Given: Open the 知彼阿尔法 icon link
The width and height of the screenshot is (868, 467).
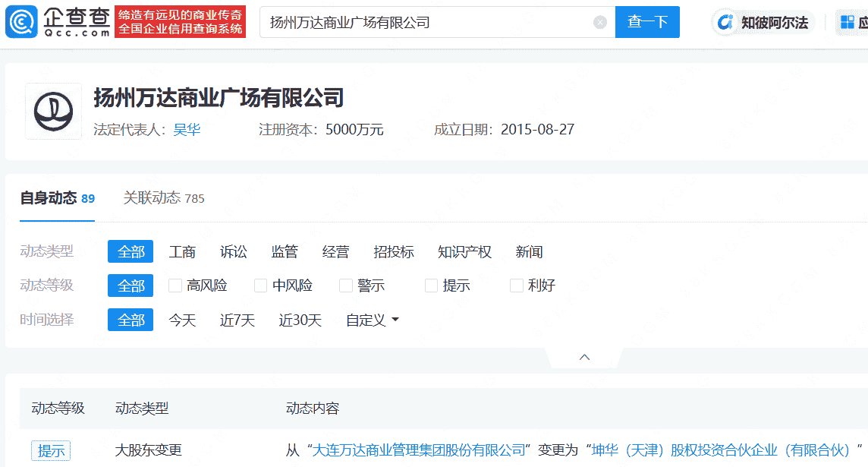Looking at the screenshot, I should tap(726, 23).
